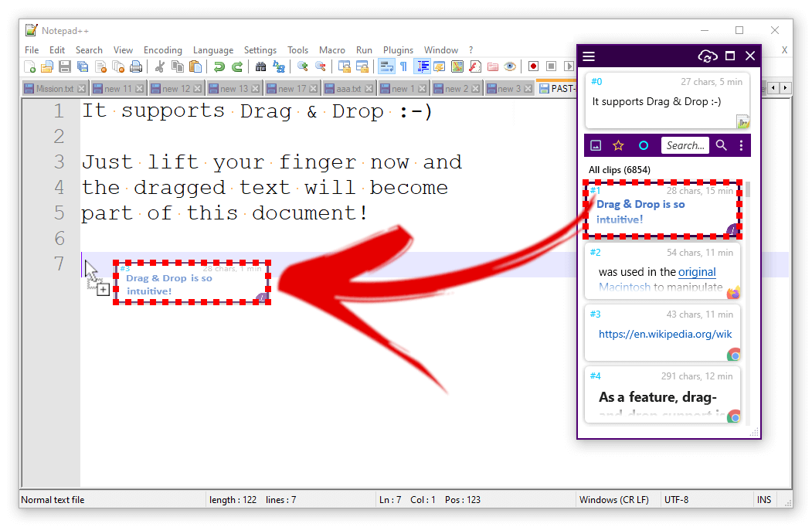Toggle the image clips filter in clipboard panel
812x527 pixels.
pyautogui.click(x=596, y=145)
